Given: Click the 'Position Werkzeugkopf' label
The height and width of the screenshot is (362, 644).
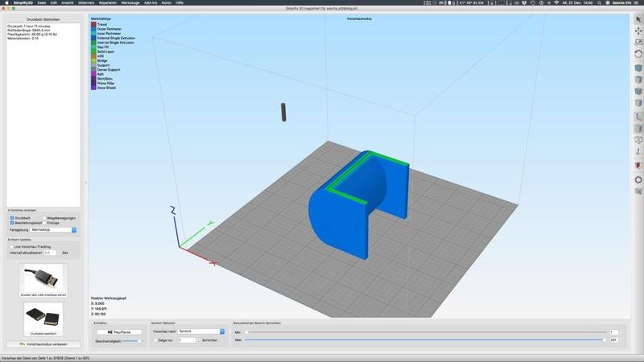Looking at the screenshot, I should 109,298.
